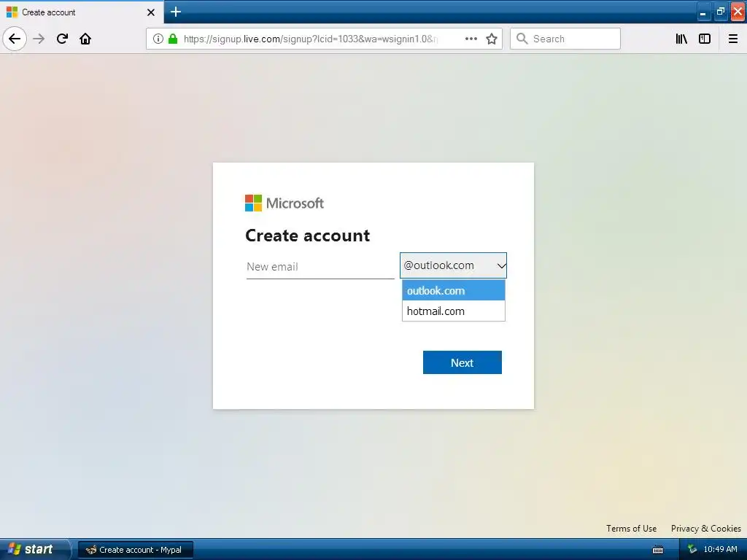
Task: Toggle the sidebar view icon
Action: click(x=705, y=39)
